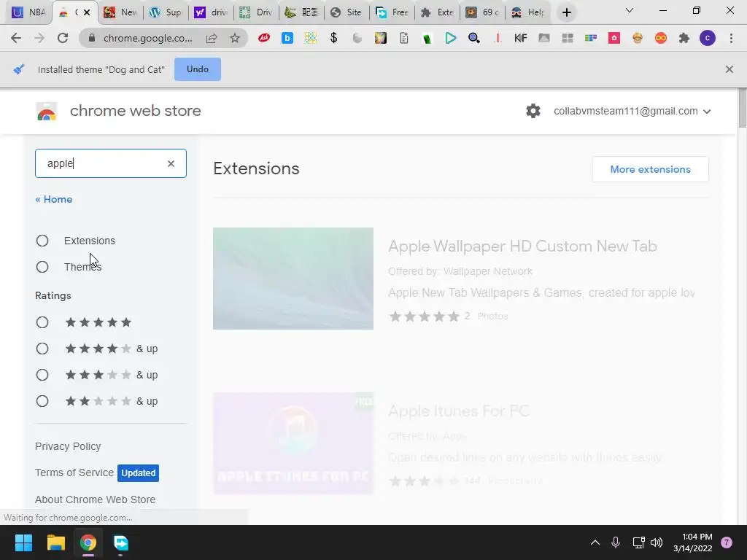Expand the collabvmsteam111@gmail.com account dropdown
The width and height of the screenshot is (747, 560).
pyautogui.click(x=632, y=111)
